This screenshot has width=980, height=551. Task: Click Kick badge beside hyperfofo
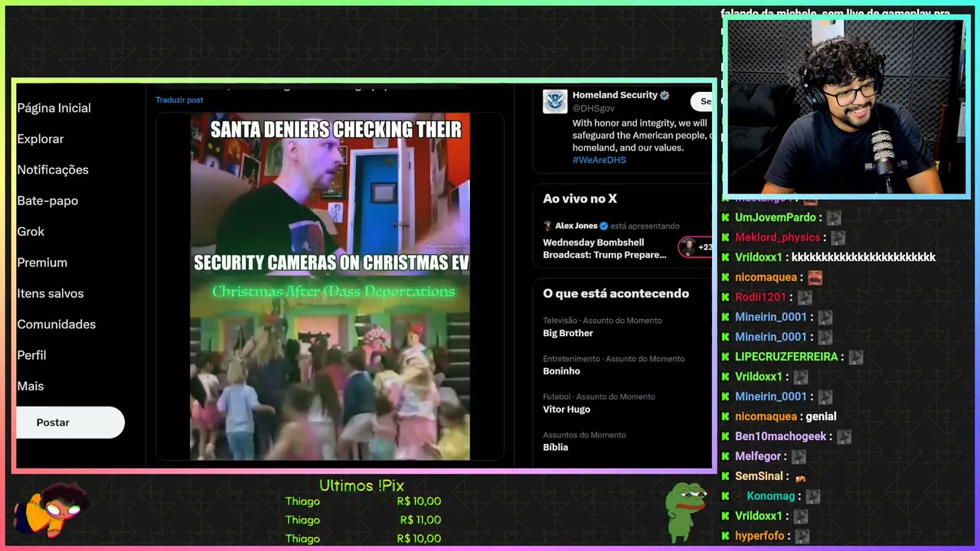[x=726, y=536]
